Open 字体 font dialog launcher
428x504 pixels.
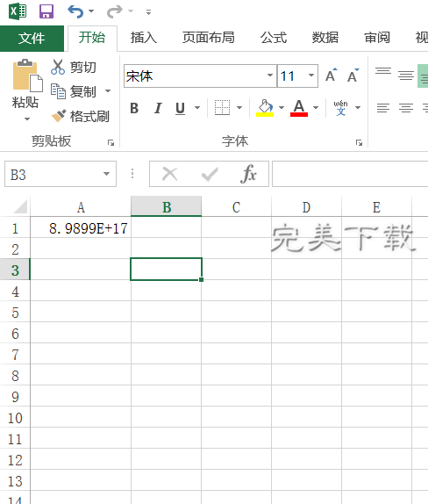tap(359, 143)
